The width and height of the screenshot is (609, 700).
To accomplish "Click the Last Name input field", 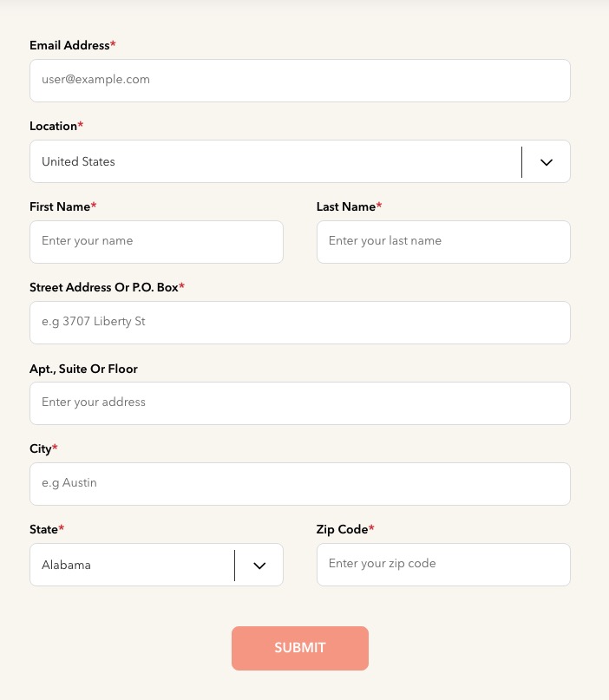I will click(x=443, y=242).
